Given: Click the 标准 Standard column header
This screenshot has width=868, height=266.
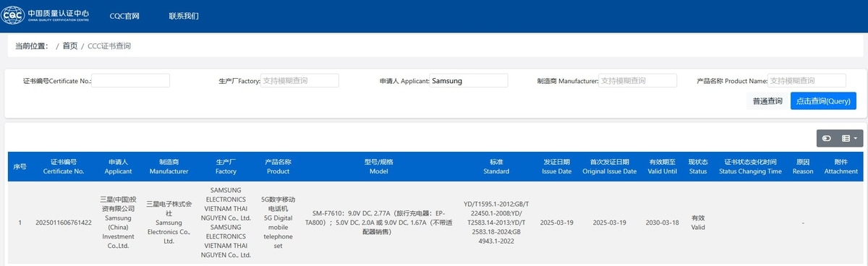Looking at the screenshot, I should (496, 167).
